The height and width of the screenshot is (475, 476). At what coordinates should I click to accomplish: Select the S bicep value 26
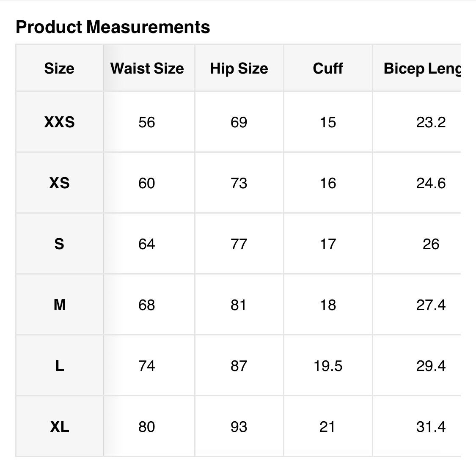pos(431,244)
